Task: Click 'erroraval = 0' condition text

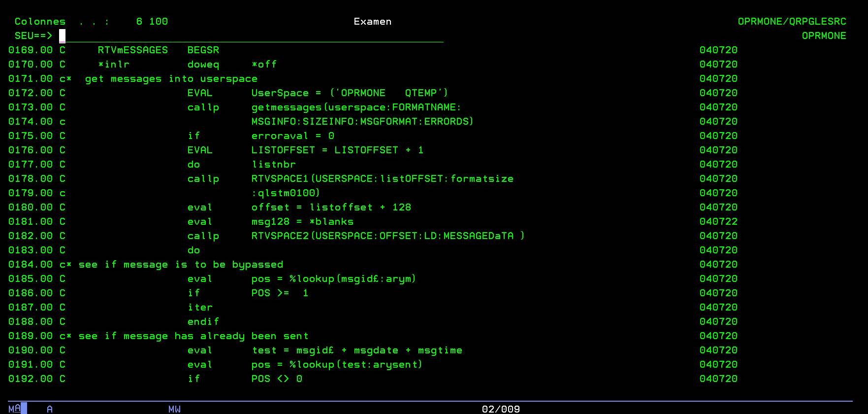Action: (x=292, y=136)
